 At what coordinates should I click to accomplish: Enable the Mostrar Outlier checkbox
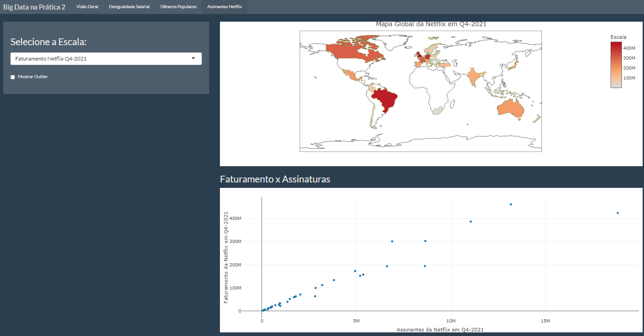pos(13,77)
